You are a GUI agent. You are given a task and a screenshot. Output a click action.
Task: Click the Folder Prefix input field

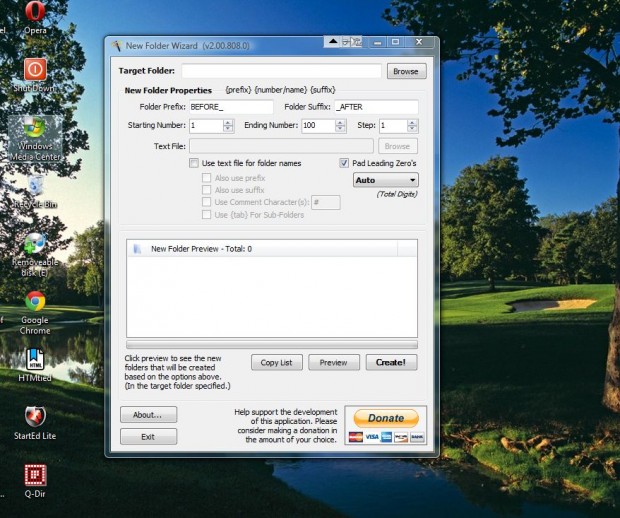tap(230, 106)
